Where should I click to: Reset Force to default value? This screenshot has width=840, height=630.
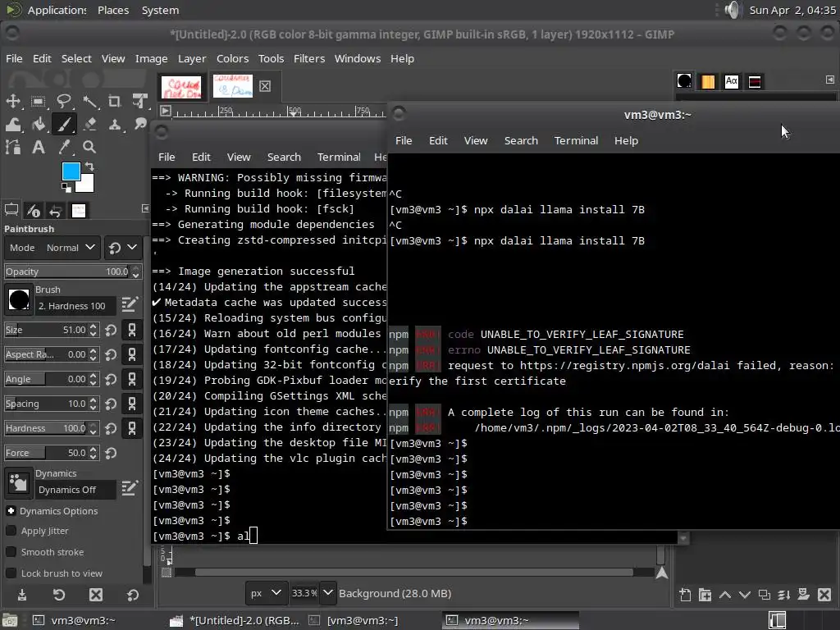[x=111, y=453]
